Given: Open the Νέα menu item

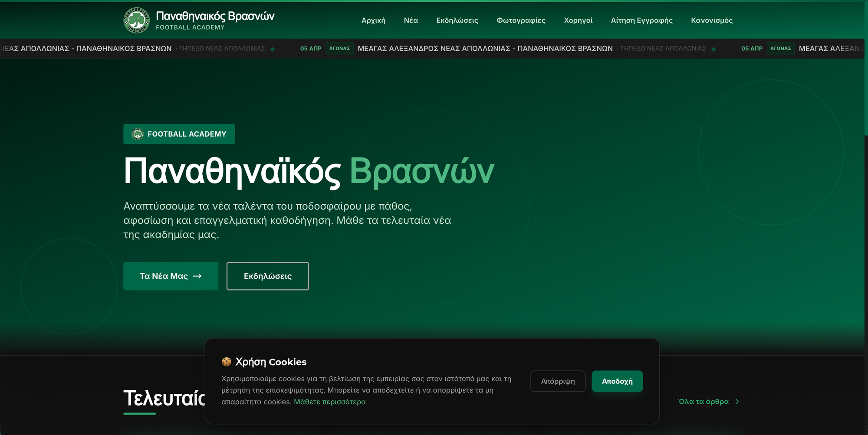Looking at the screenshot, I should [411, 20].
